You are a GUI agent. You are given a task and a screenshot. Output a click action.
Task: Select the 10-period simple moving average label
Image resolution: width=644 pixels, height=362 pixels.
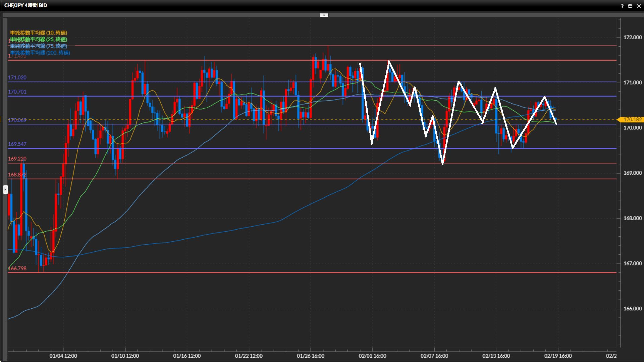pyautogui.click(x=39, y=33)
